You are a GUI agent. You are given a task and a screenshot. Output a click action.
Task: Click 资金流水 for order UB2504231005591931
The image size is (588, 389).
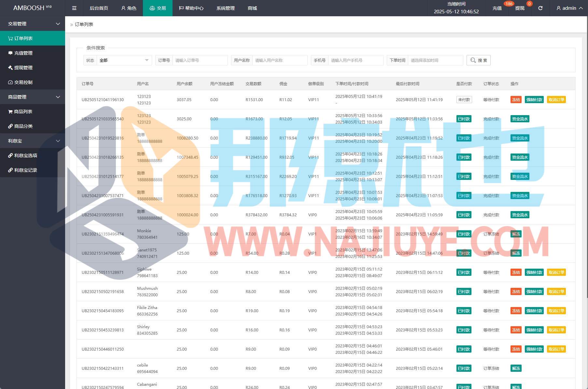click(520, 215)
